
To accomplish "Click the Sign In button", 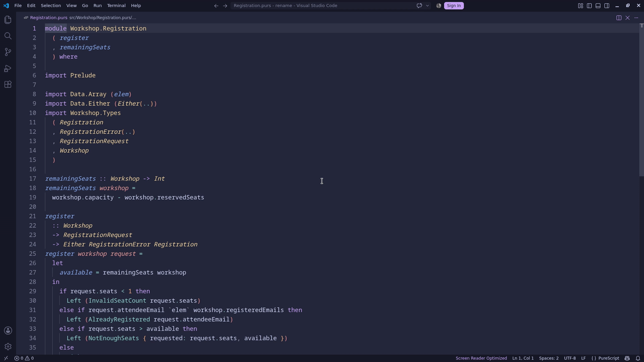I will click(x=453, y=6).
